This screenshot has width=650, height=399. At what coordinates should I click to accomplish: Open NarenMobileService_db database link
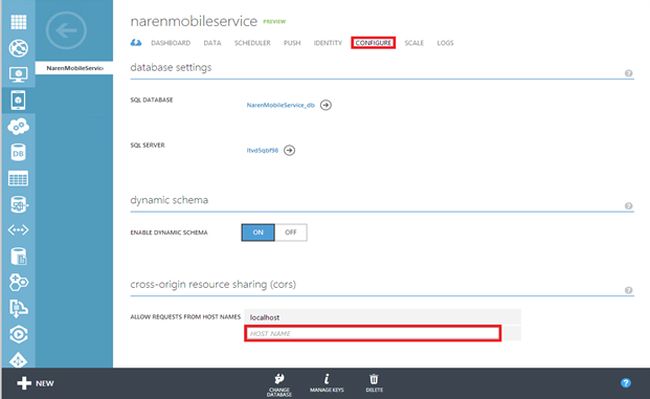(x=281, y=105)
